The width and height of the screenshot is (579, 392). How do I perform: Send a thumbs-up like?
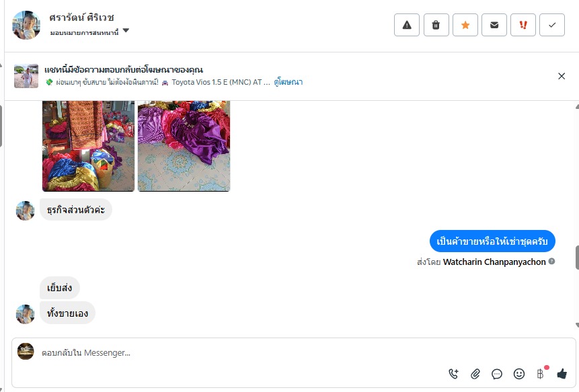[562, 374]
